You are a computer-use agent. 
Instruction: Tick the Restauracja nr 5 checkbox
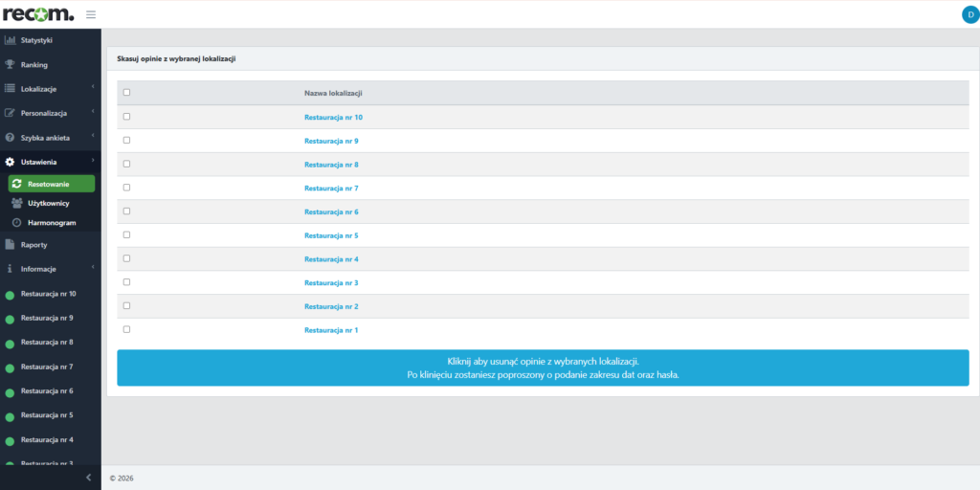click(126, 234)
